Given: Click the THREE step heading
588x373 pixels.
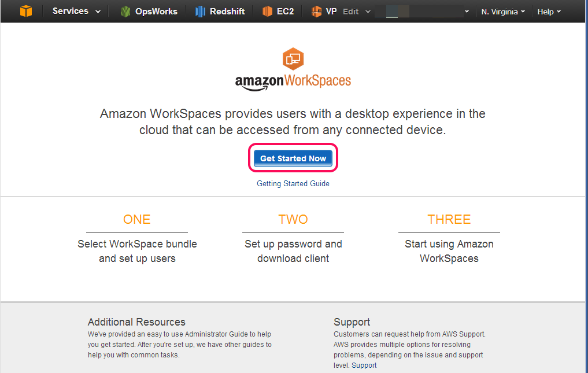Looking at the screenshot, I should [449, 219].
